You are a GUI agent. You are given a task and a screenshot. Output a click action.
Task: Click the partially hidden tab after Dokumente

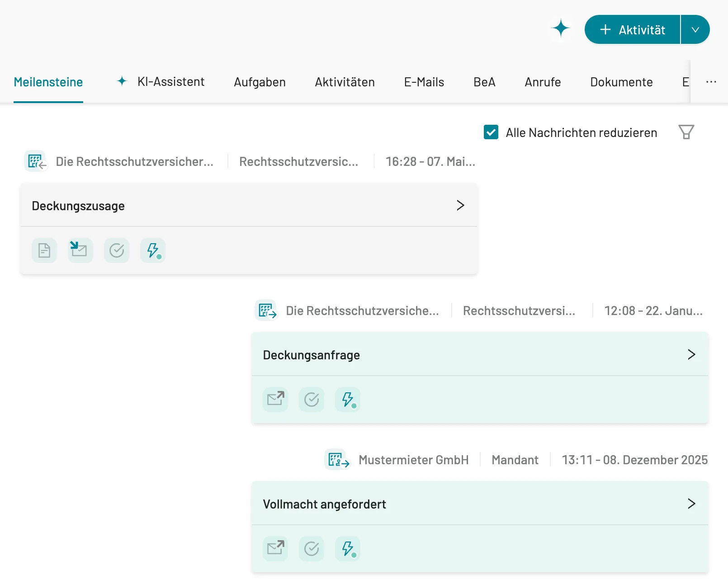[x=685, y=82]
